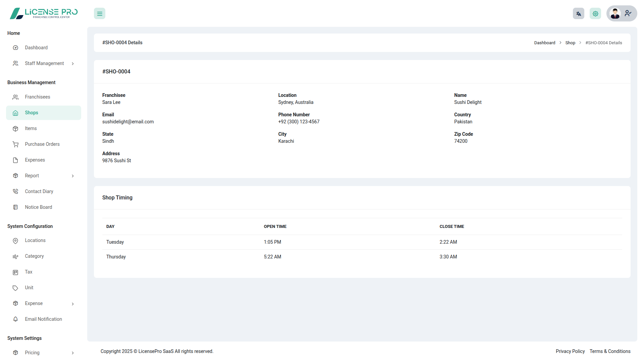The width and height of the screenshot is (644, 362).
Task: Expand the Pricing submenu chevron
Action: click(x=73, y=353)
